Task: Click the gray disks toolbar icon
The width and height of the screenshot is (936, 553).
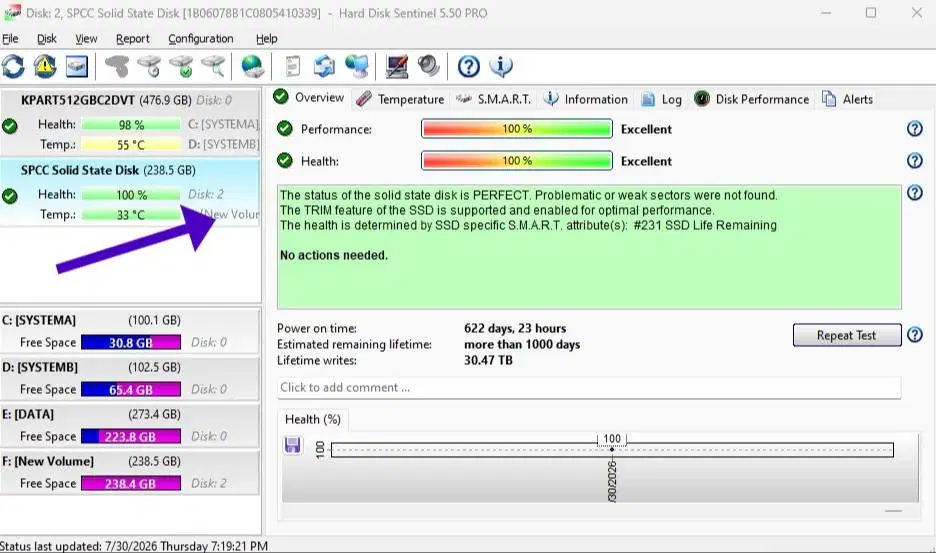Action: (117, 66)
